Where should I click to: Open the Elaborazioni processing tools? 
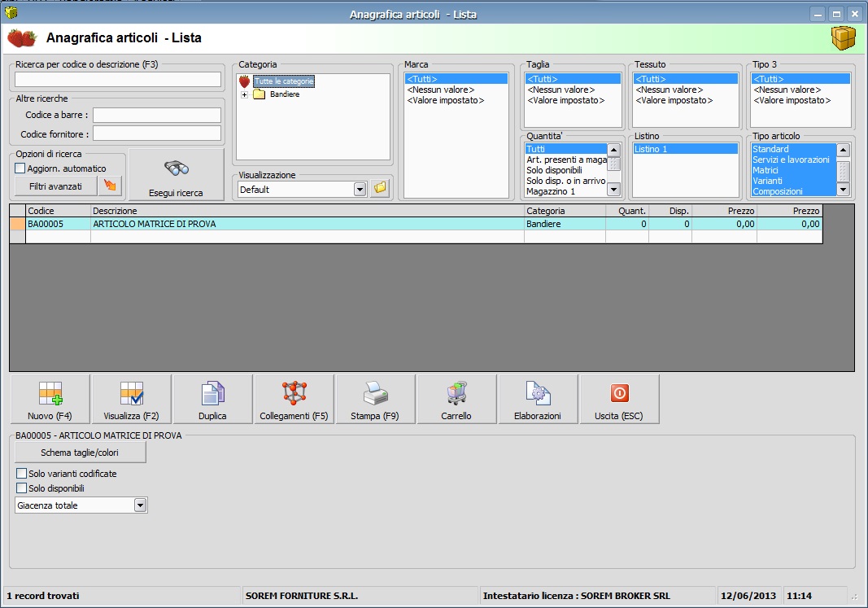(538, 400)
